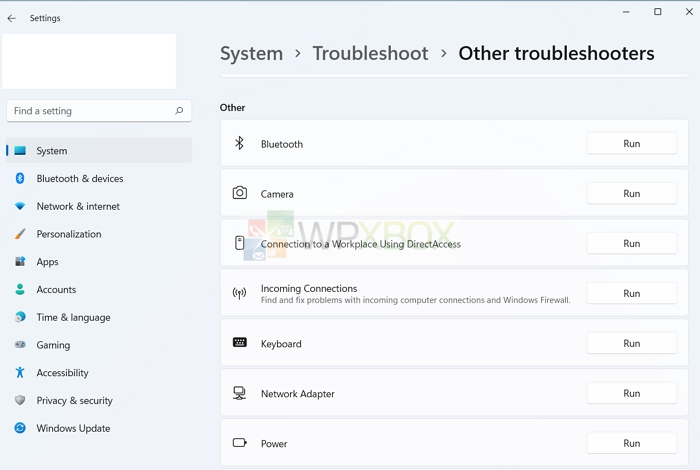The image size is (700, 470).
Task: Open System in the sidebar
Action: [99, 151]
